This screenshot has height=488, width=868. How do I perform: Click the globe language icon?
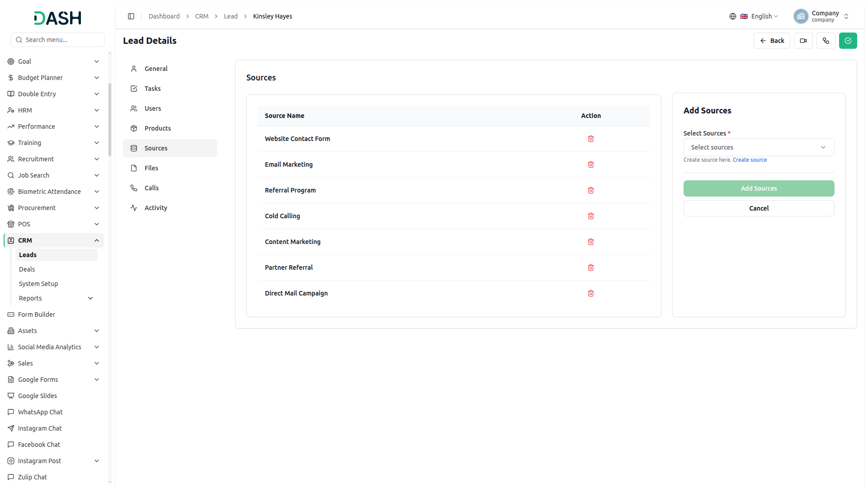(x=733, y=16)
